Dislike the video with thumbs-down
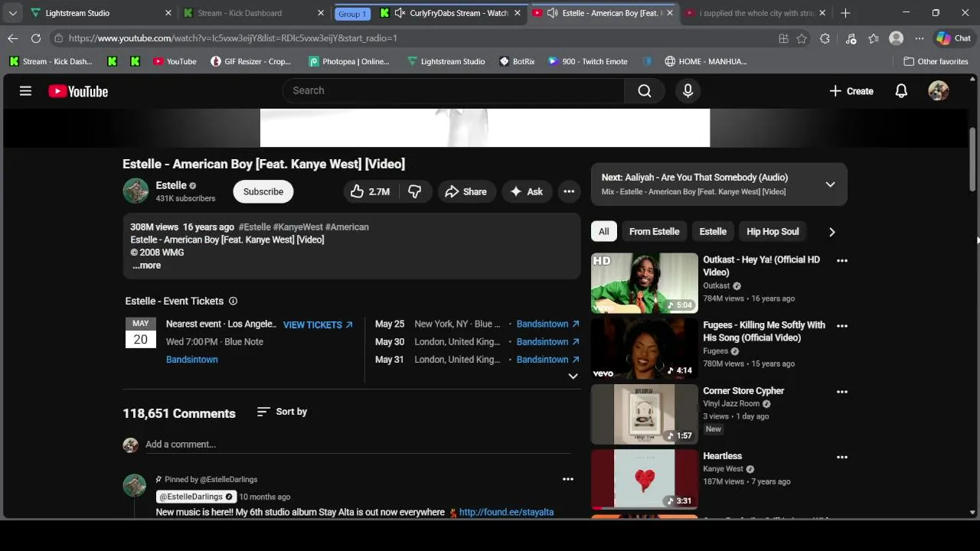980x551 pixels. click(415, 192)
